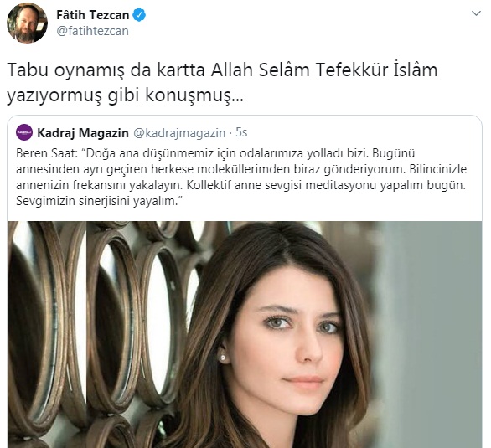The image size is (491, 448).
Task: Open the Kadraj Magazin account name
Action: [x=83, y=132]
